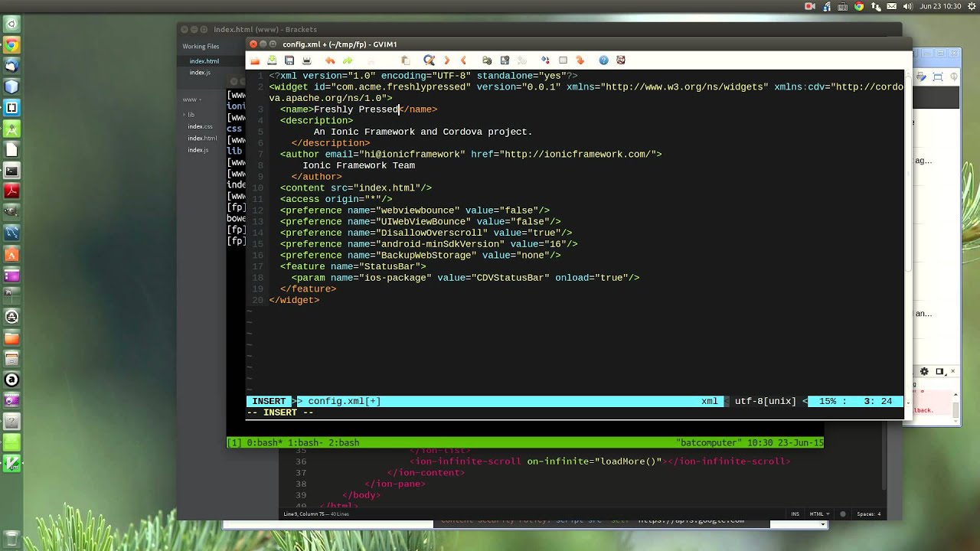Click the Jun 23 10:30 clock

coord(941,6)
